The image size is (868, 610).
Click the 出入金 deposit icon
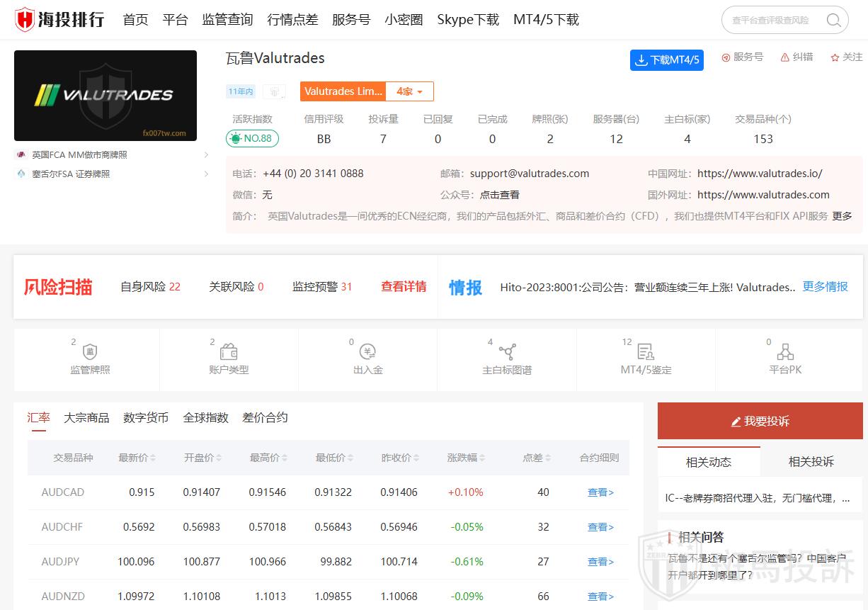pos(367,352)
